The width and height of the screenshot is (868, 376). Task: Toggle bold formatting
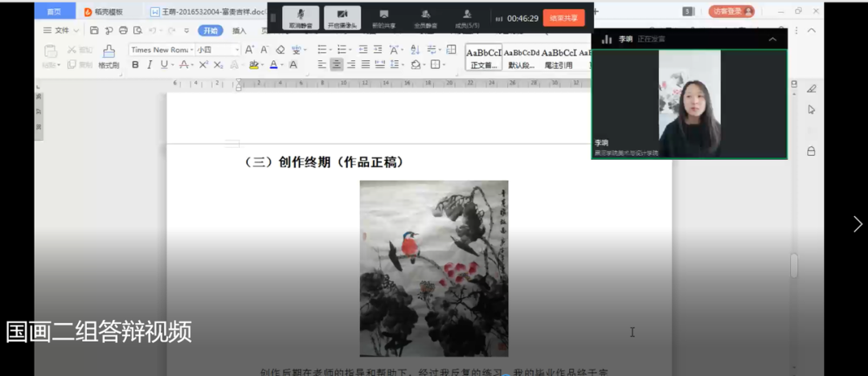pyautogui.click(x=135, y=65)
